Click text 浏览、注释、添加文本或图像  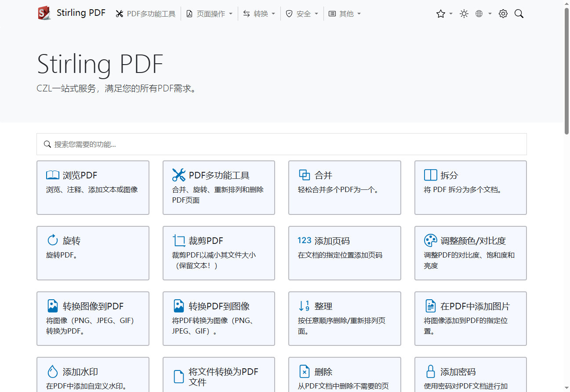tap(92, 190)
